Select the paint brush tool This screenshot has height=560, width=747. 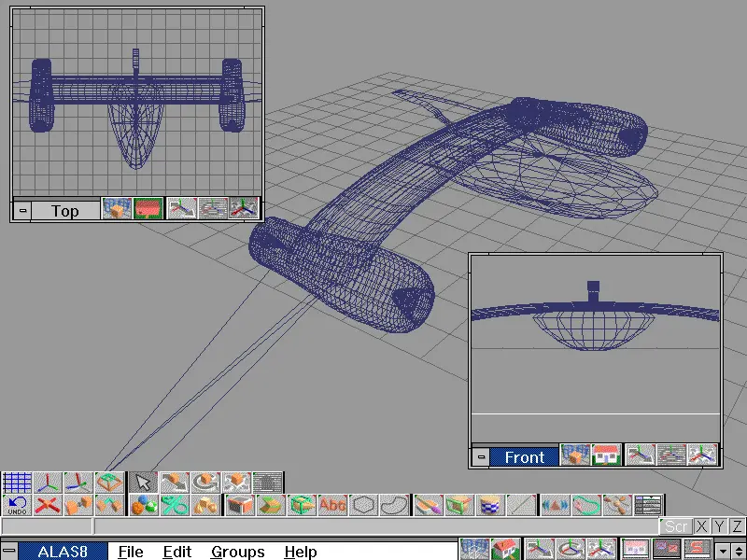click(x=429, y=505)
